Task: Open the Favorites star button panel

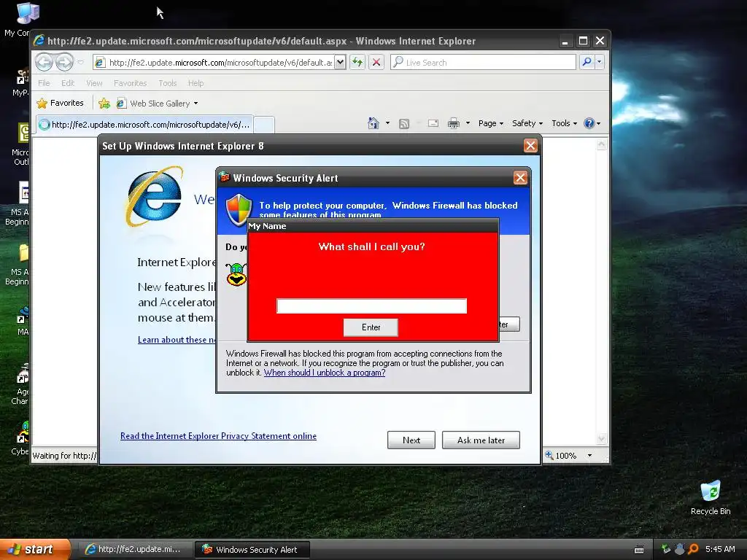Action: pos(60,103)
